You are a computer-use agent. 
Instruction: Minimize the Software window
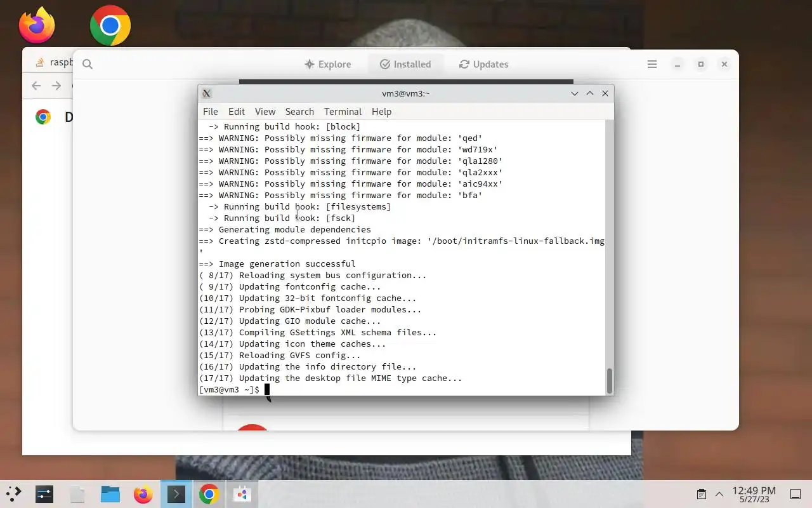[678, 64]
